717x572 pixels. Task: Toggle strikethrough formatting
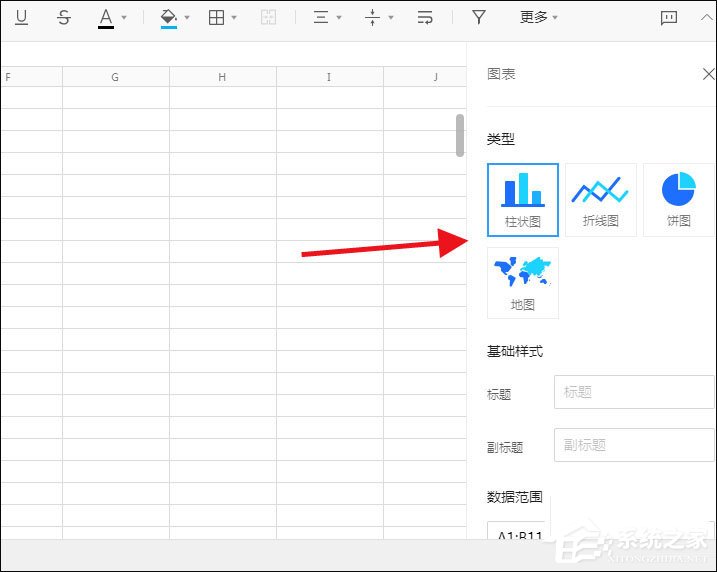pos(64,18)
